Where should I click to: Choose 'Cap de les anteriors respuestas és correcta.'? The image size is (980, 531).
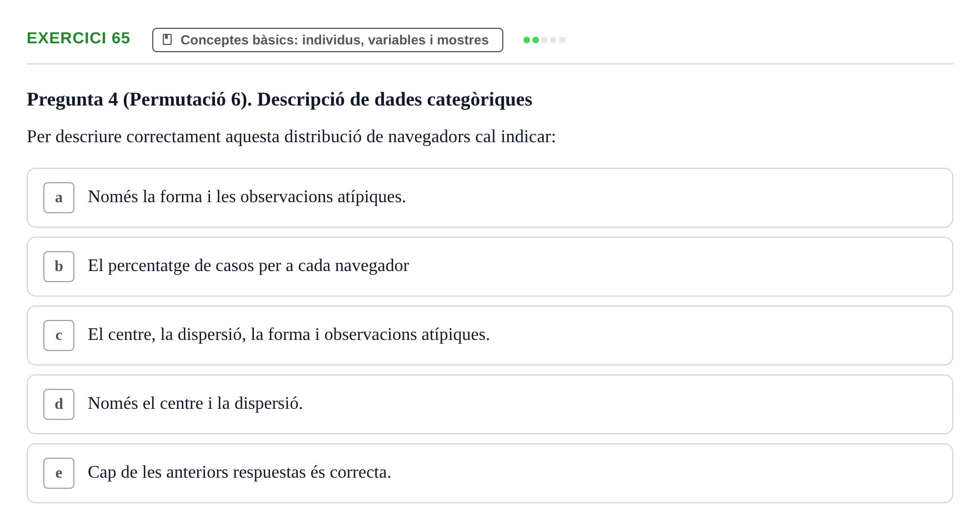490,473
